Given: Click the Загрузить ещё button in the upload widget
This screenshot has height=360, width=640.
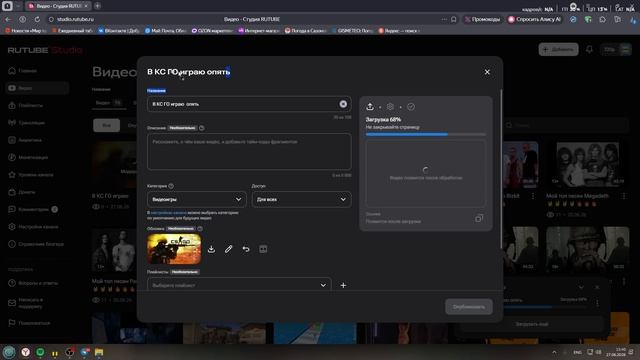Looking at the screenshot, I should (531, 324).
